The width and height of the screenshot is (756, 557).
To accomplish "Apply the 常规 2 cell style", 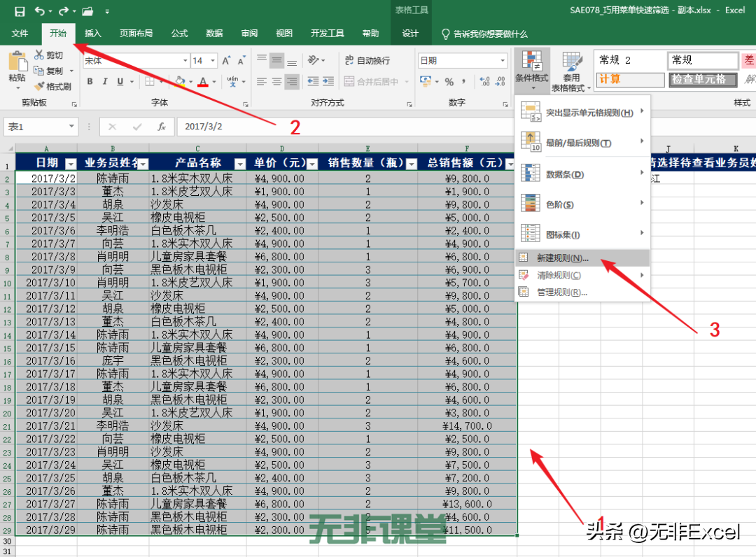I will point(631,59).
